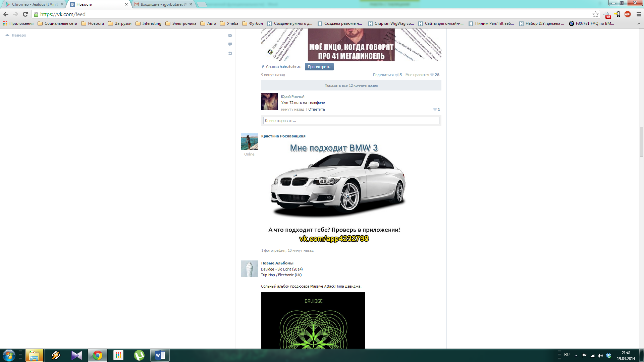
Task: Like Юрий Ривный's comment heart
Action: click(435, 109)
